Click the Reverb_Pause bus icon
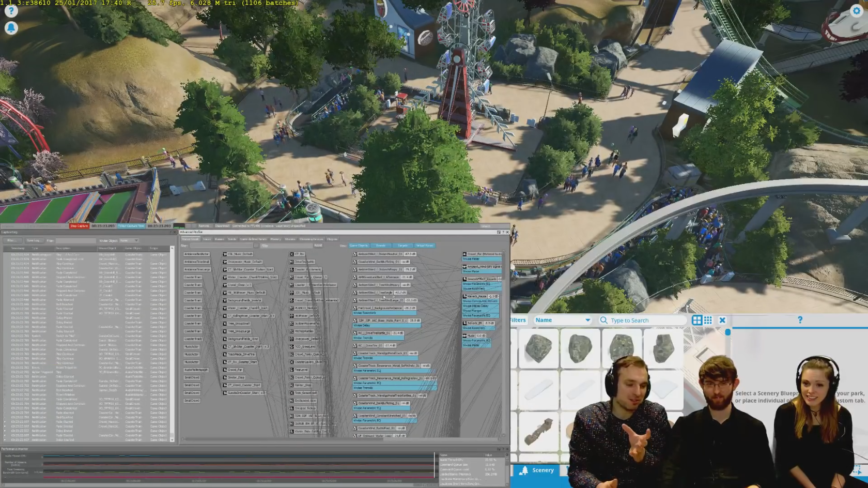Screen dimensions: 868x488 tap(464, 297)
